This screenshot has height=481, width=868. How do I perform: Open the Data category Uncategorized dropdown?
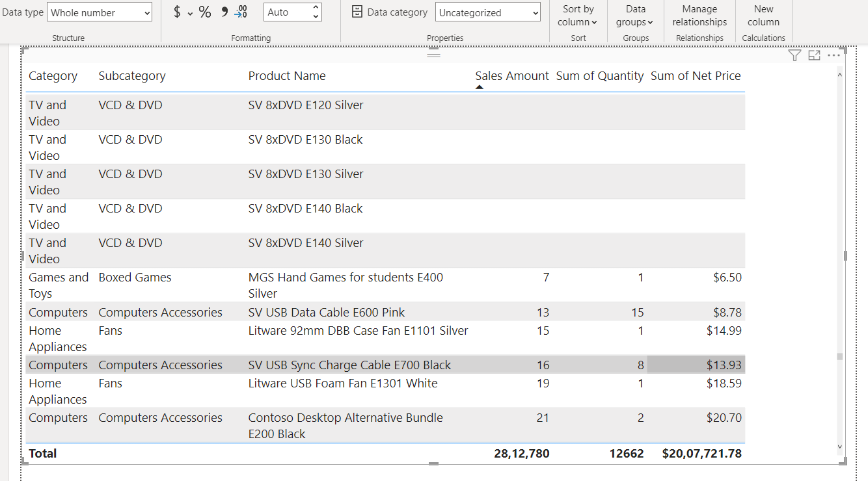point(488,12)
